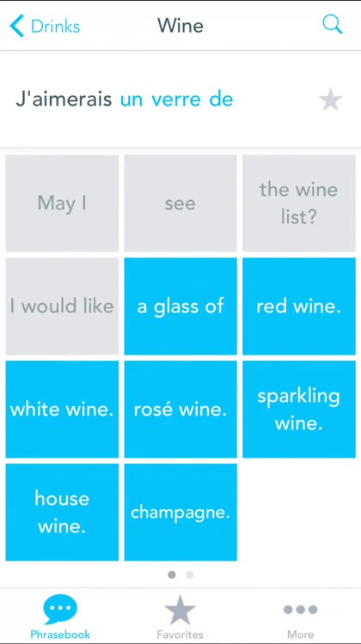
Task: Switch to the Favorites tab
Action: click(x=180, y=617)
